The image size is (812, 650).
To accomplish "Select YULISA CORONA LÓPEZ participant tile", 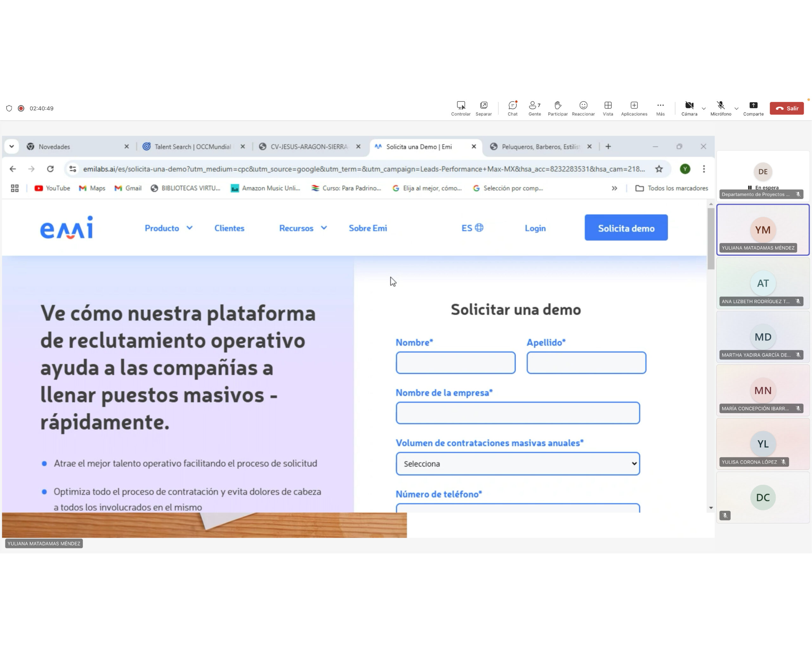I will click(x=763, y=443).
